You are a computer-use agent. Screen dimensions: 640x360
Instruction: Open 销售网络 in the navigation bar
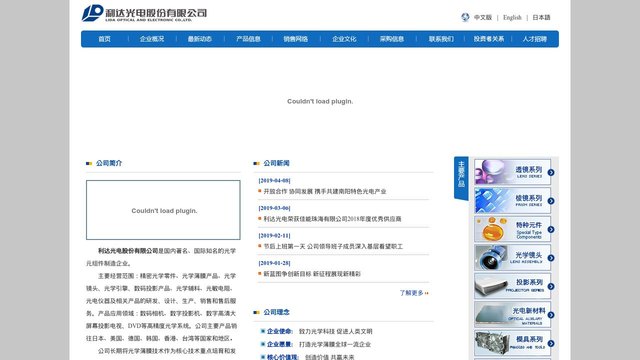pos(296,39)
